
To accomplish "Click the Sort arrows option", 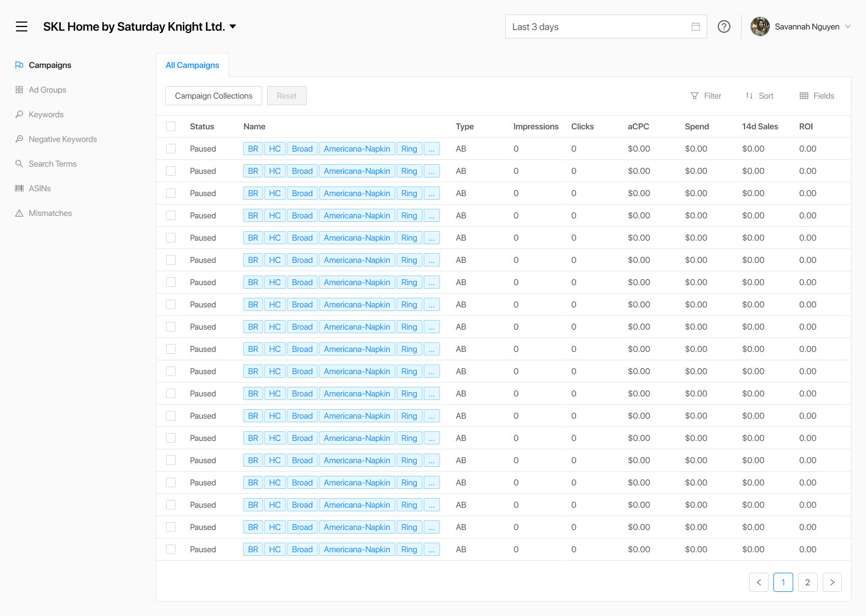I will point(759,96).
